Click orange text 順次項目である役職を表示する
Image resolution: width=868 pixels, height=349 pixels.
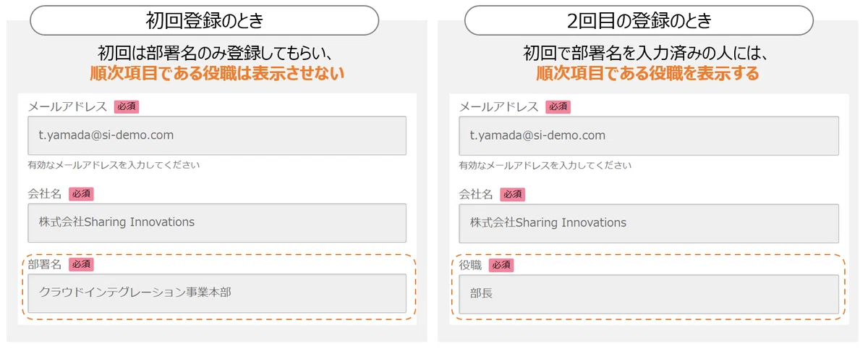coord(647,73)
